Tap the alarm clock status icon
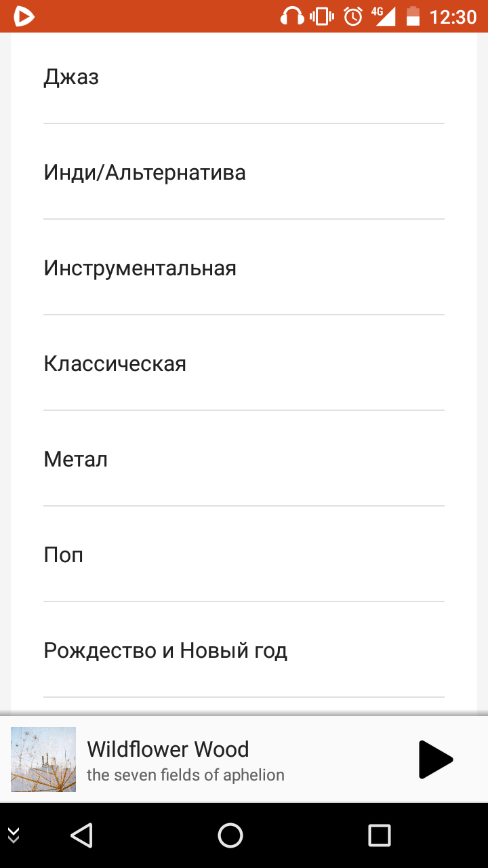 point(353,16)
